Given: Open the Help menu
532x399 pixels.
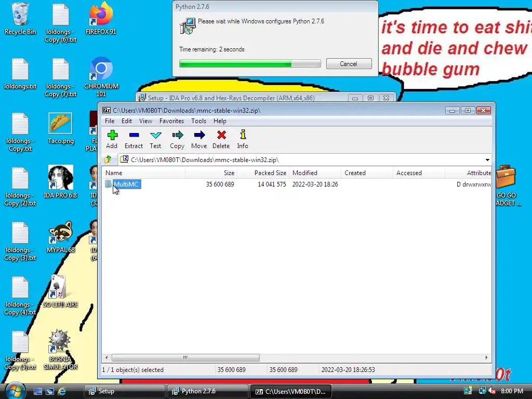Looking at the screenshot, I should tap(220, 121).
